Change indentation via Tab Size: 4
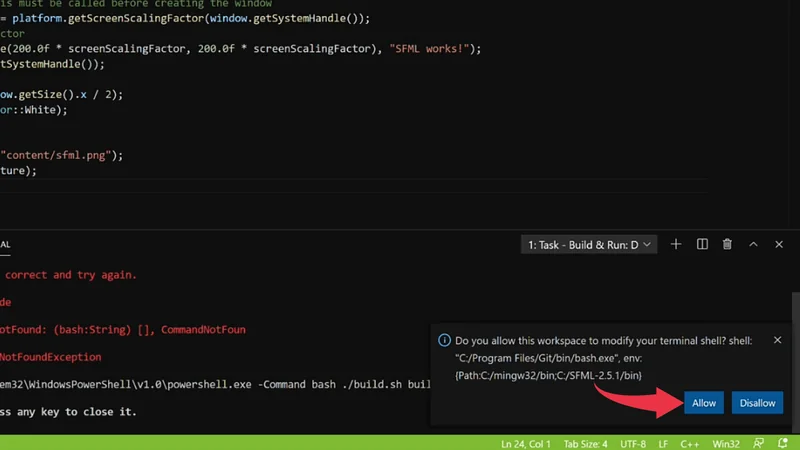The width and height of the screenshot is (800, 450). 587,443
